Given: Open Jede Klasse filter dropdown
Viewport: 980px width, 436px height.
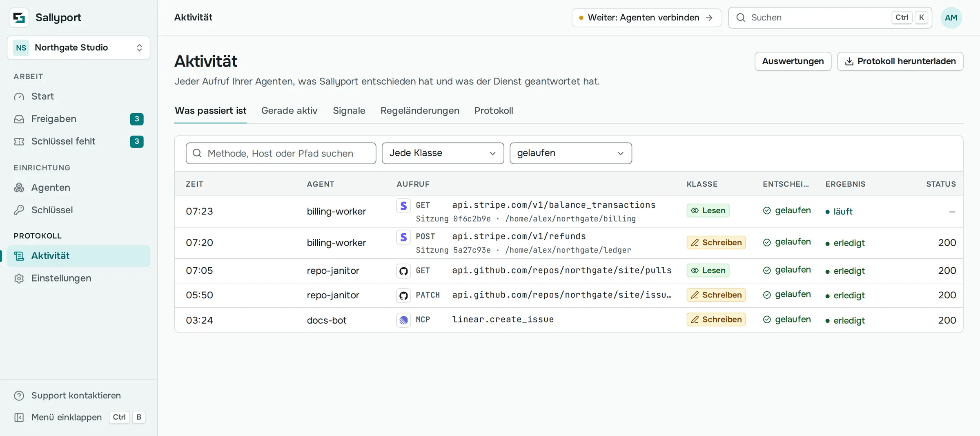Looking at the screenshot, I should point(443,153).
